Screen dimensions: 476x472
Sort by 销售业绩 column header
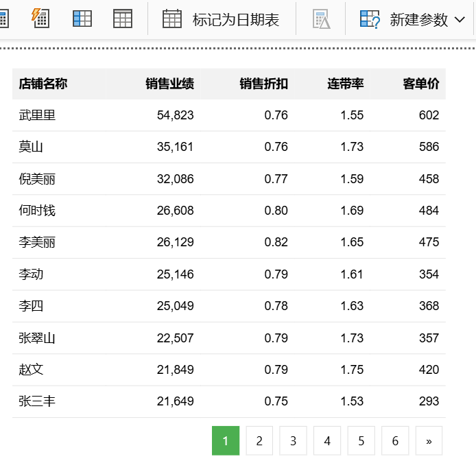(169, 84)
